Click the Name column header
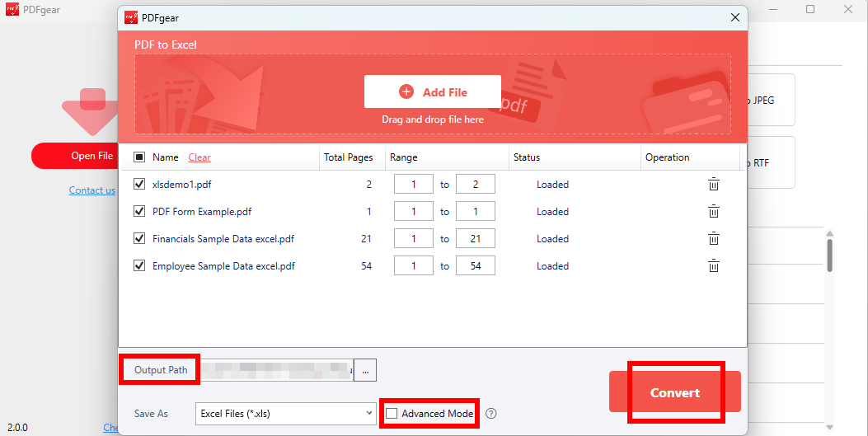 (x=166, y=157)
